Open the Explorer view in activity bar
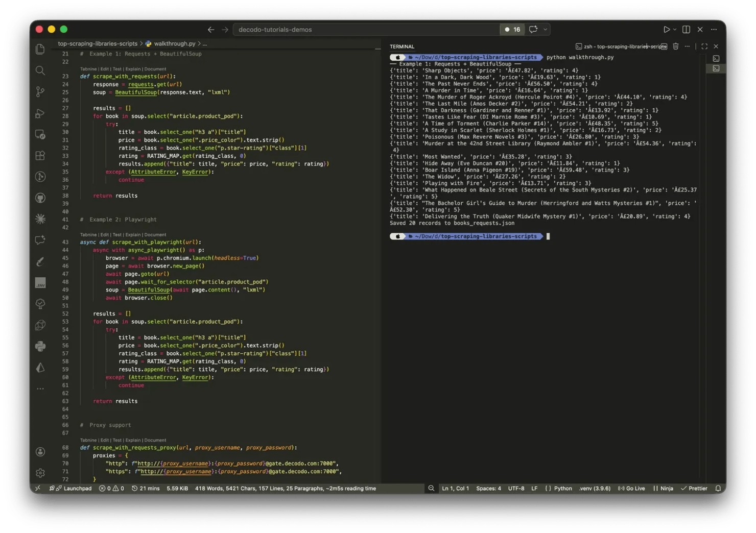Screen dimensions: 756x533 coord(40,49)
